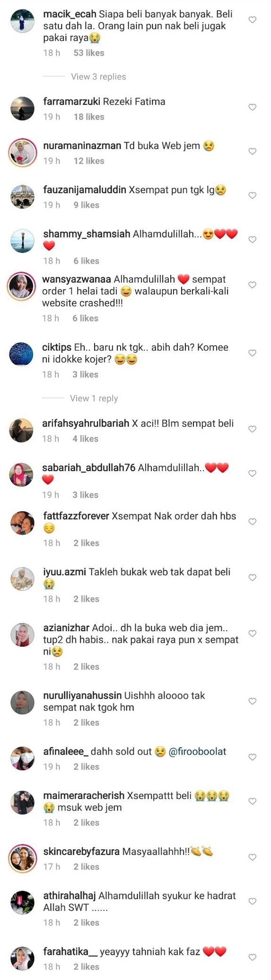Expand View 1 reply under ciktips
This screenshot has height=980, width=271.
(94, 398)
